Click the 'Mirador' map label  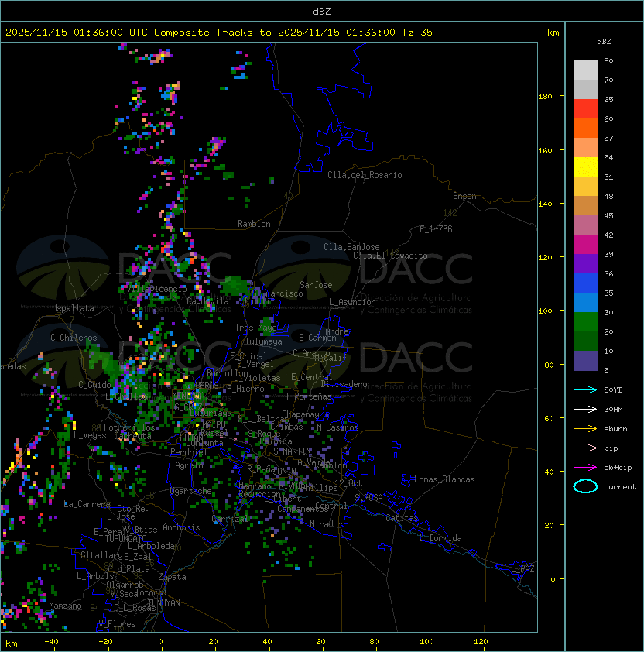(326, 524)
